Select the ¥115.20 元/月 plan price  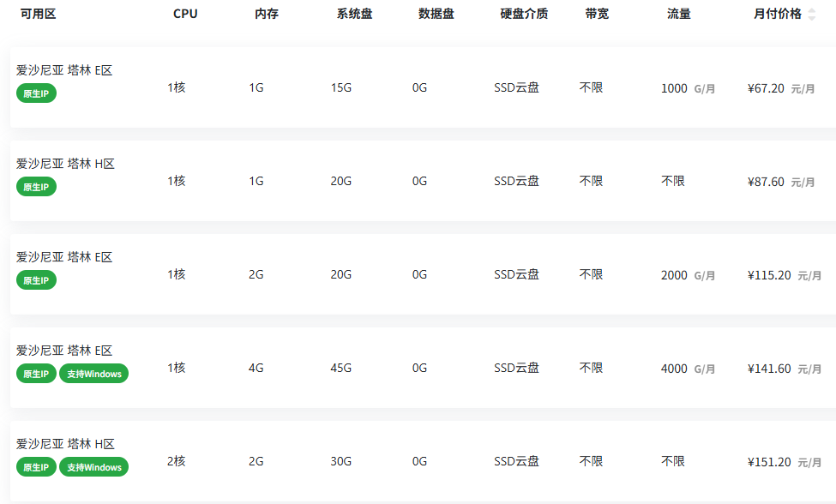pyautogui.click(x=785, y=275)
